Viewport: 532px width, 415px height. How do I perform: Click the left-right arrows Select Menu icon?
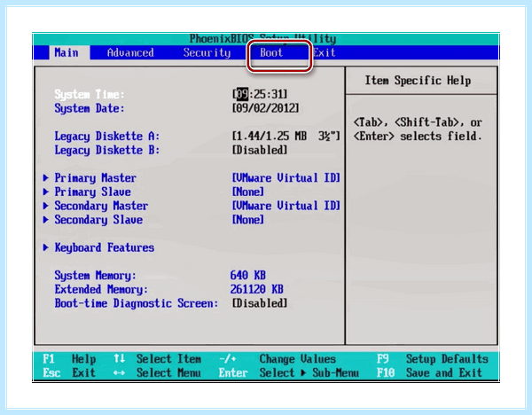click(x=119, y=373)
